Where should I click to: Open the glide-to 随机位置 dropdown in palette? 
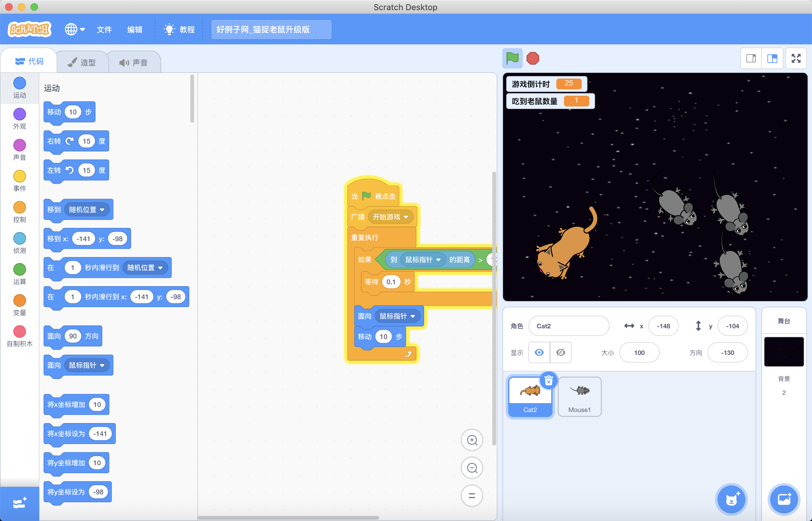click(145, 267)
